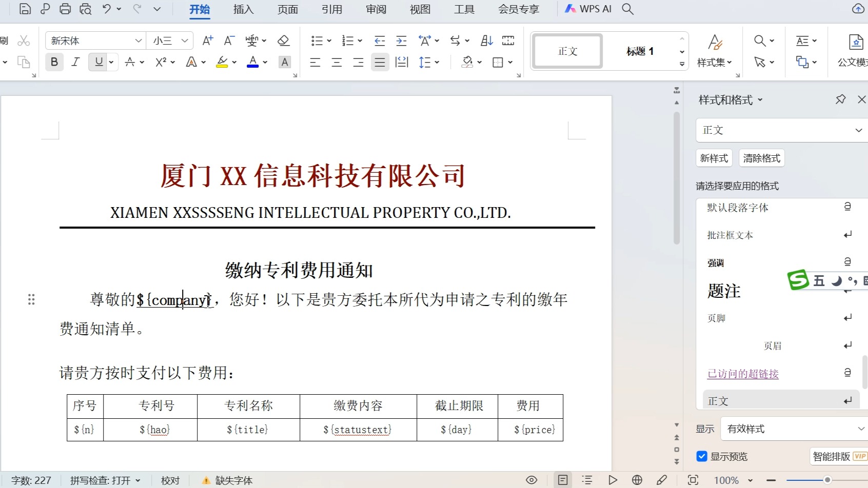Uncheck the 显示预览 checkbox
Image resolution: width=868 pixels, height=488 pixels.
[702, 456]
